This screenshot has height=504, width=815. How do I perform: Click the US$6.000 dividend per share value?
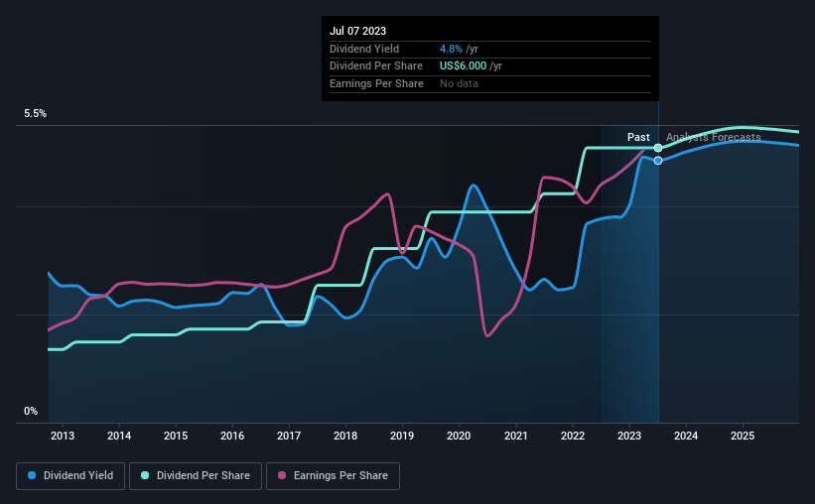(x=464, y=66)
